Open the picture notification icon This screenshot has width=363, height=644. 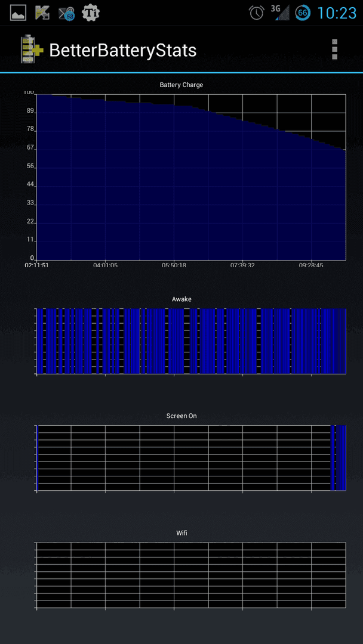click(18, 13)
